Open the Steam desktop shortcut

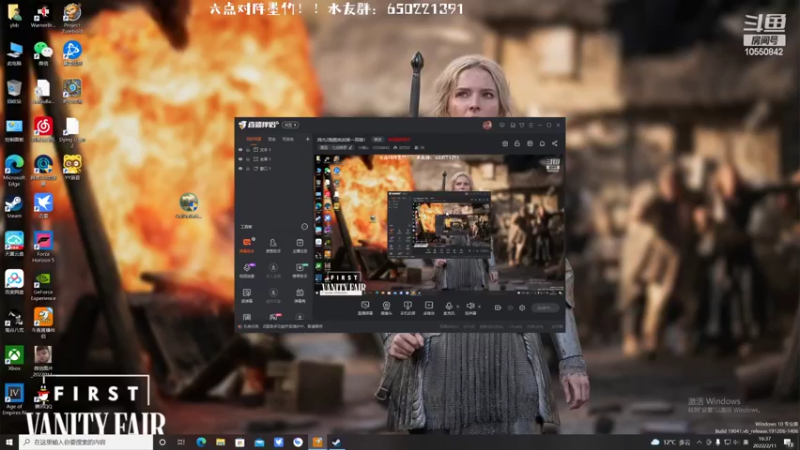click(14, 207)
